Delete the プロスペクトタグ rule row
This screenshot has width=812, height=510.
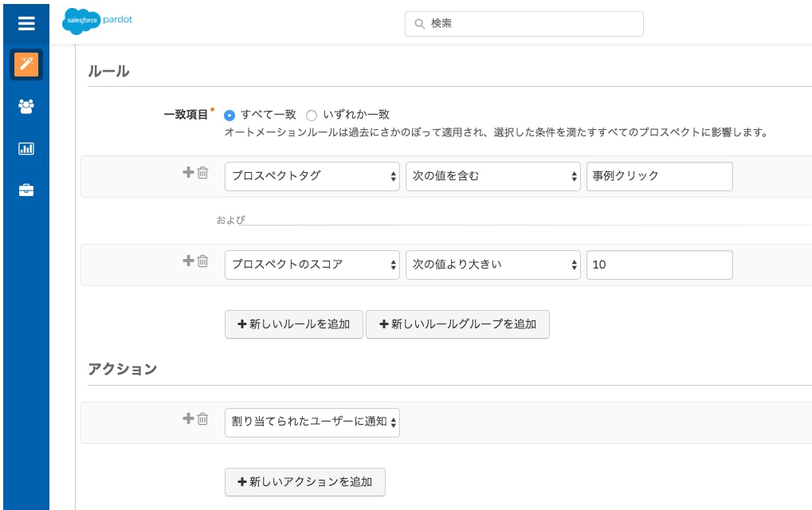click(x=203, y=172)
